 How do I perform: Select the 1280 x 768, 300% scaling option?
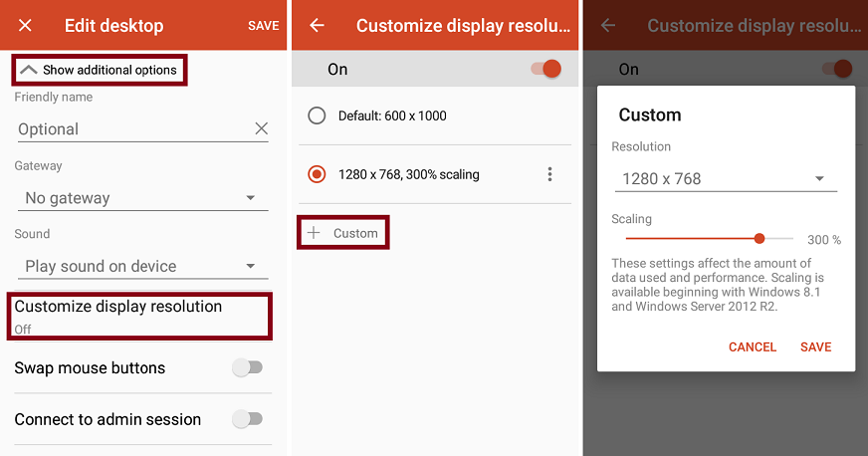tap(317, 174)
